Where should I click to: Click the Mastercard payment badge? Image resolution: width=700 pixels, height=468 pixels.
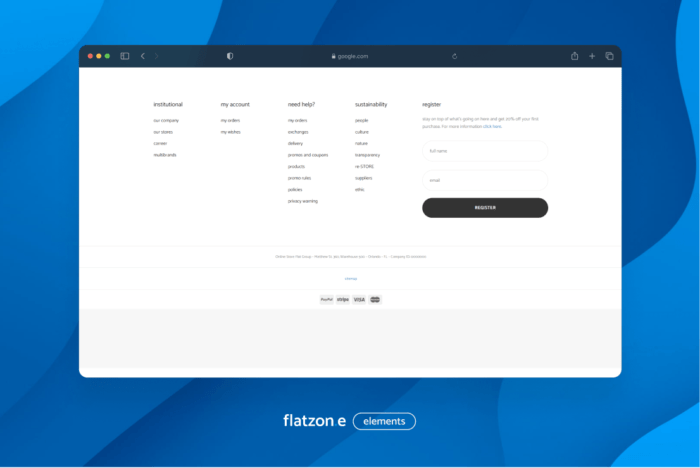click(375, 299)
